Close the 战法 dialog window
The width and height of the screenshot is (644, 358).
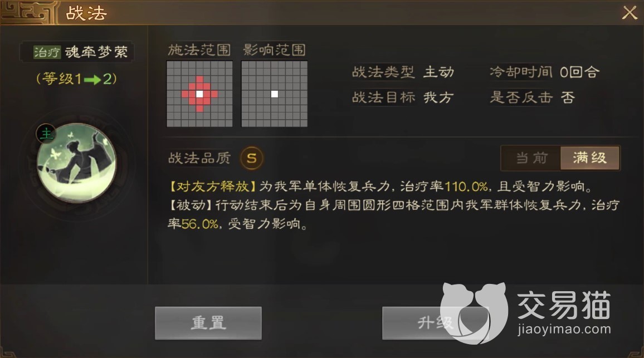pos(629,13)
